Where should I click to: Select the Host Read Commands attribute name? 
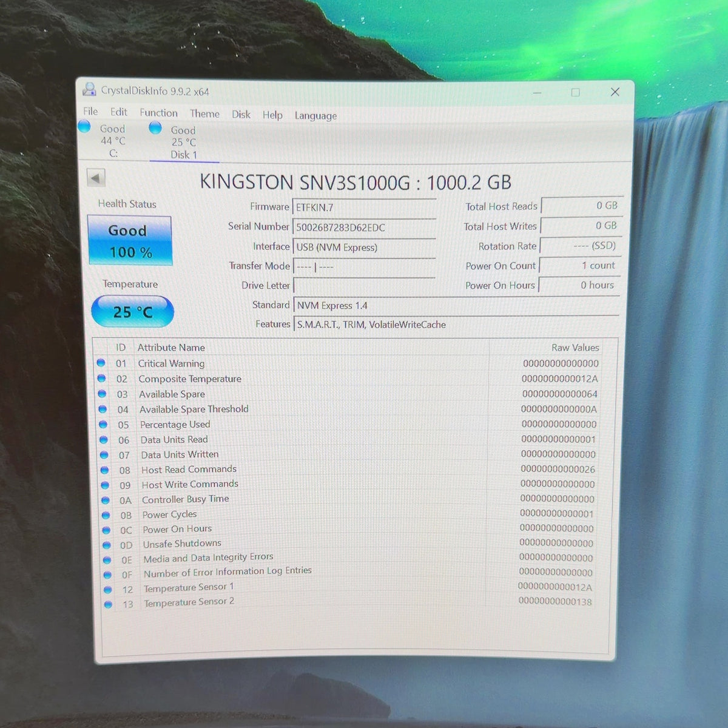click(x=189, y=470)
